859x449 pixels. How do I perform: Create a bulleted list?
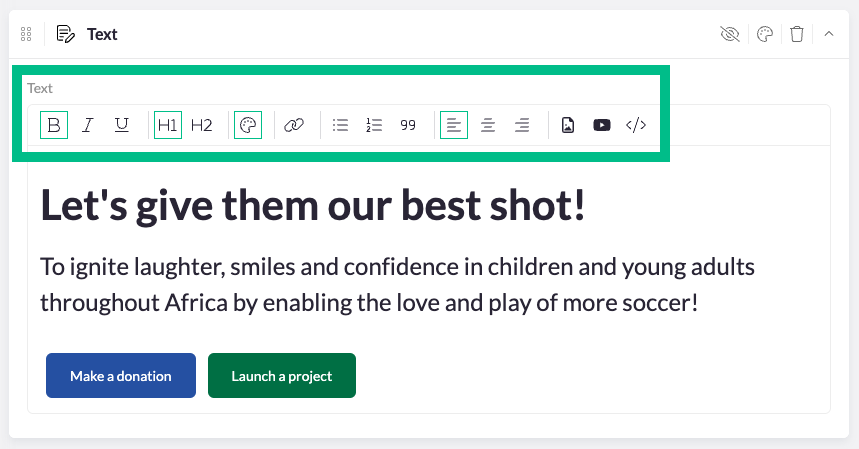[340, 125]
